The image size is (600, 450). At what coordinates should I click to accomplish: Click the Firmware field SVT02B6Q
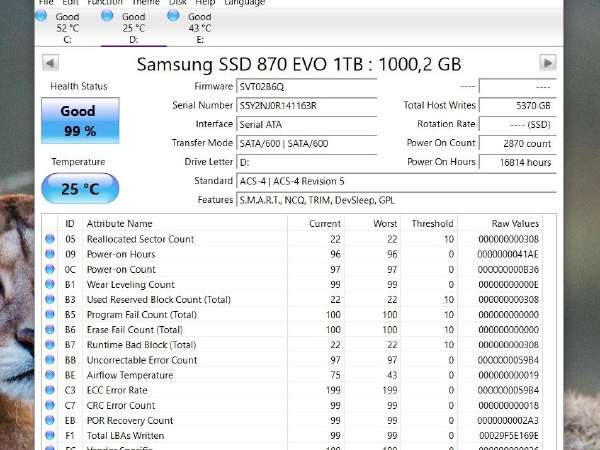307,86
